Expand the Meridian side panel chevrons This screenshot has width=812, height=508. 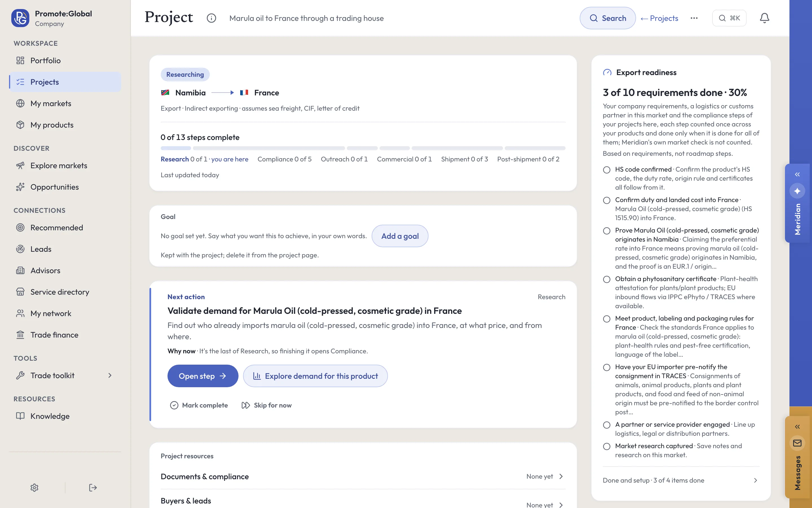pos(797,174)
